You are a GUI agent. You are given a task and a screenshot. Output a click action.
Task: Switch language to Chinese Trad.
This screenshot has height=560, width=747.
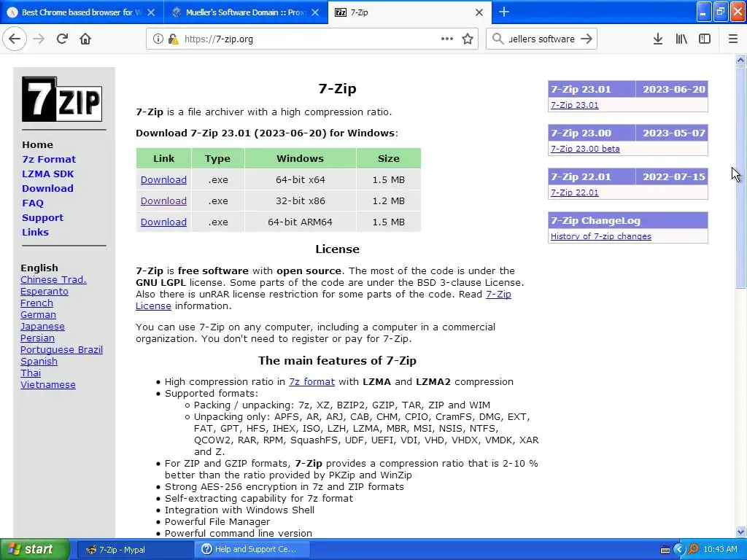click(53, 280)
